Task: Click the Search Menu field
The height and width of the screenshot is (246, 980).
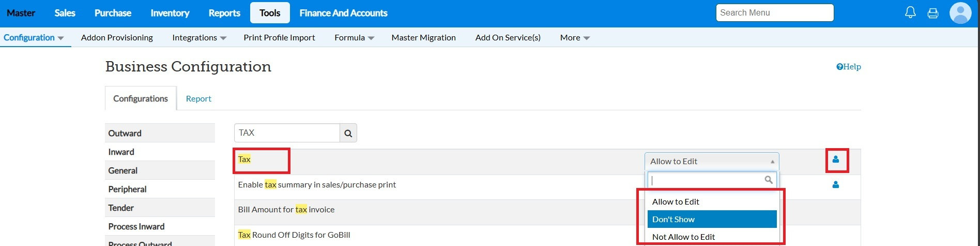Action: click(x=774, y=13)
